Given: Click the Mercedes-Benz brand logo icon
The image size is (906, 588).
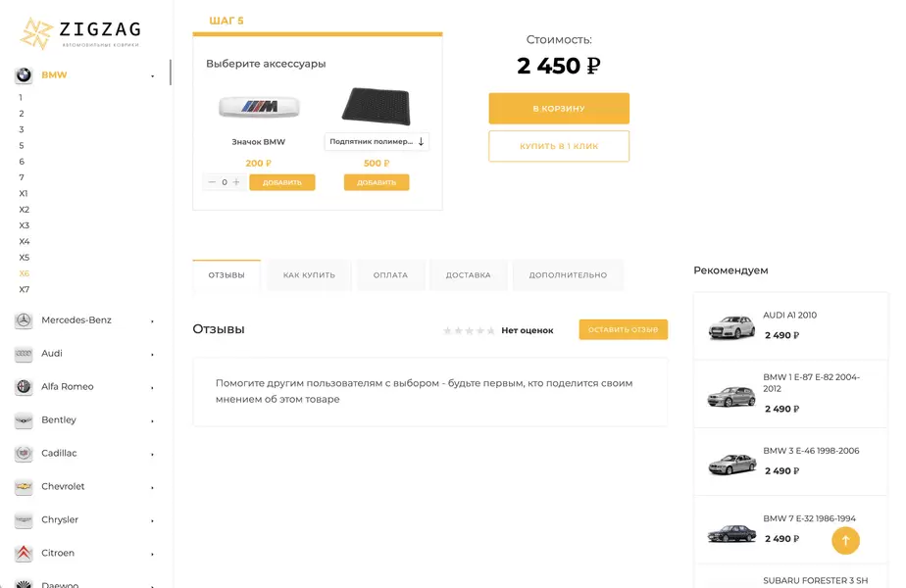Looking at the screenshot, I should (24, 320).
